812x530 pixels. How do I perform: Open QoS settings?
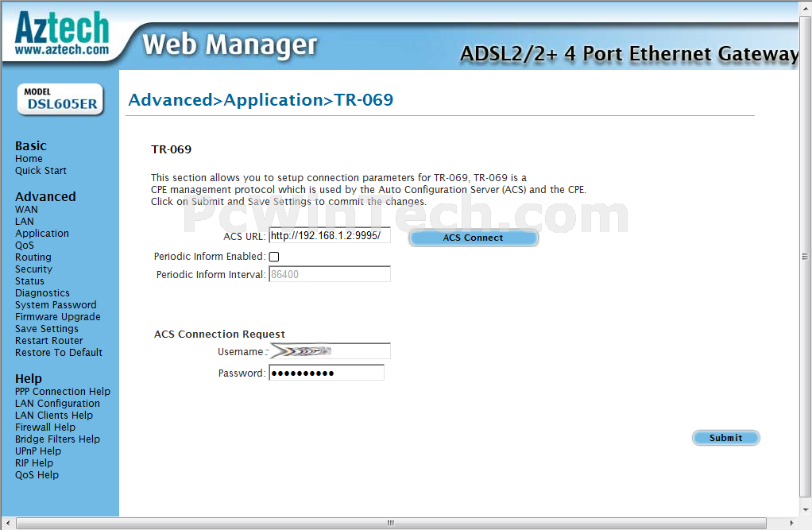point(25,245)
